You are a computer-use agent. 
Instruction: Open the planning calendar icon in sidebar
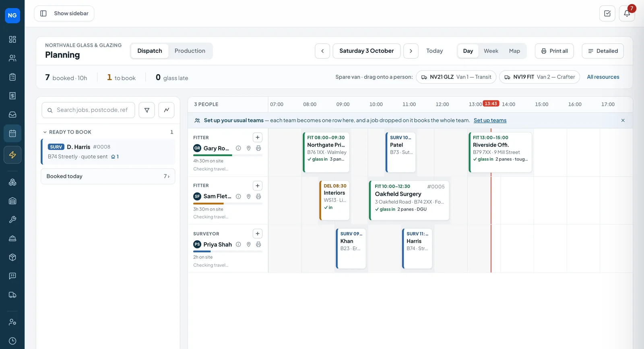coord(12,133)
